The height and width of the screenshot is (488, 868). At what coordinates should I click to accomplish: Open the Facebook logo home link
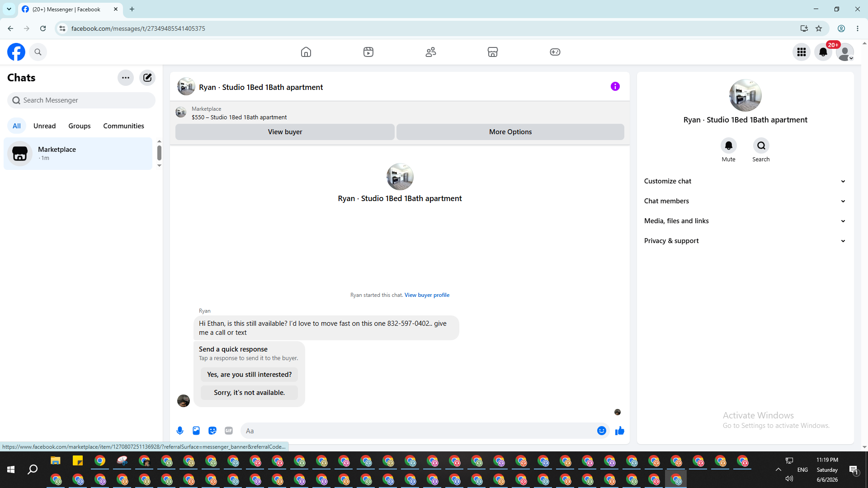coord(16,52)
